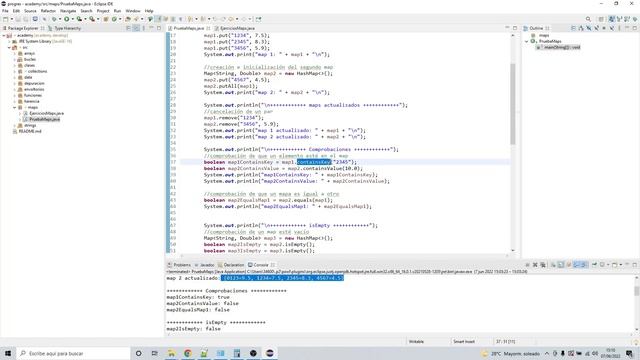
Task: Click the New Java Package icon
Action: tap(106, 19)
